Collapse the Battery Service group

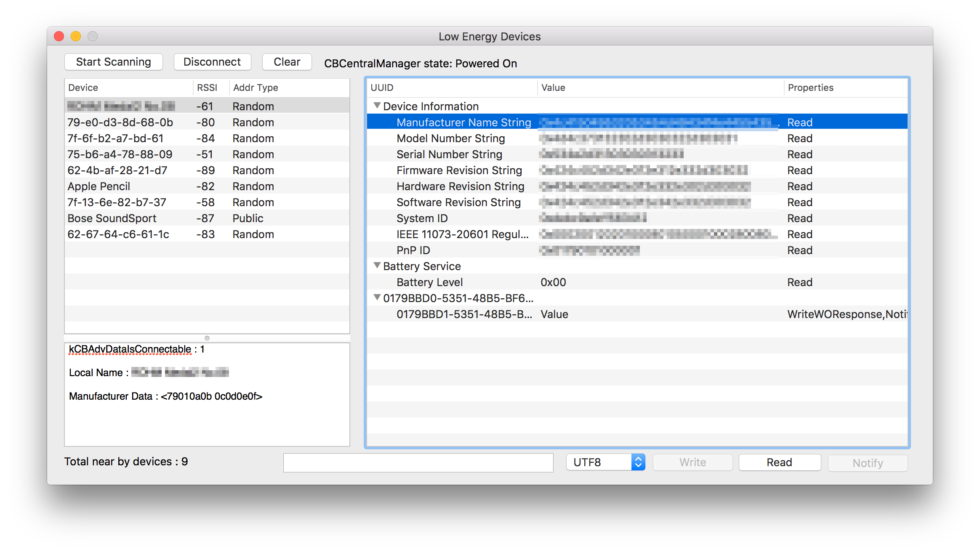point(377,266)
